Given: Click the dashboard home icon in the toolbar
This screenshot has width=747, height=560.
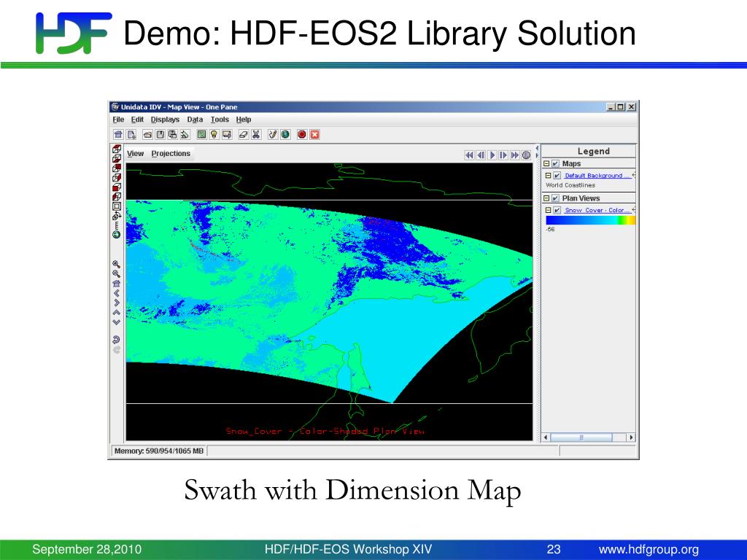Looking at the screenshot, I should [118, 134].
